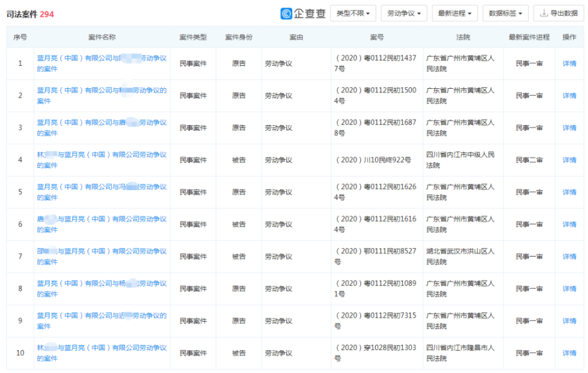The image size is (588, 373).
Task: Expand the 劳动争议 filter dropdown
Action: 404,13
